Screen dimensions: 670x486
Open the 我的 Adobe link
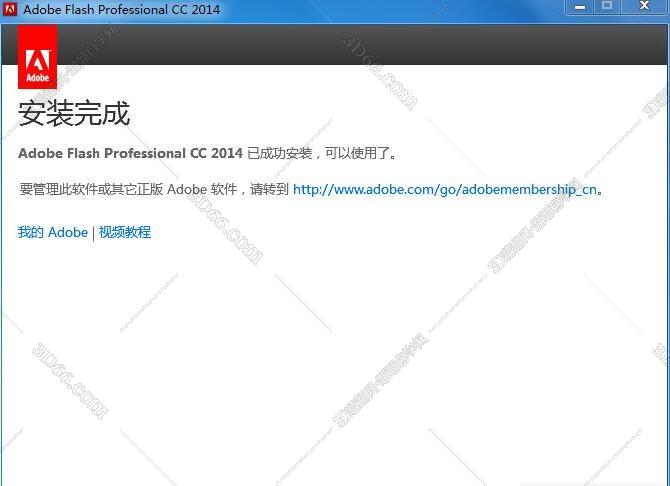tap(53, 232)
